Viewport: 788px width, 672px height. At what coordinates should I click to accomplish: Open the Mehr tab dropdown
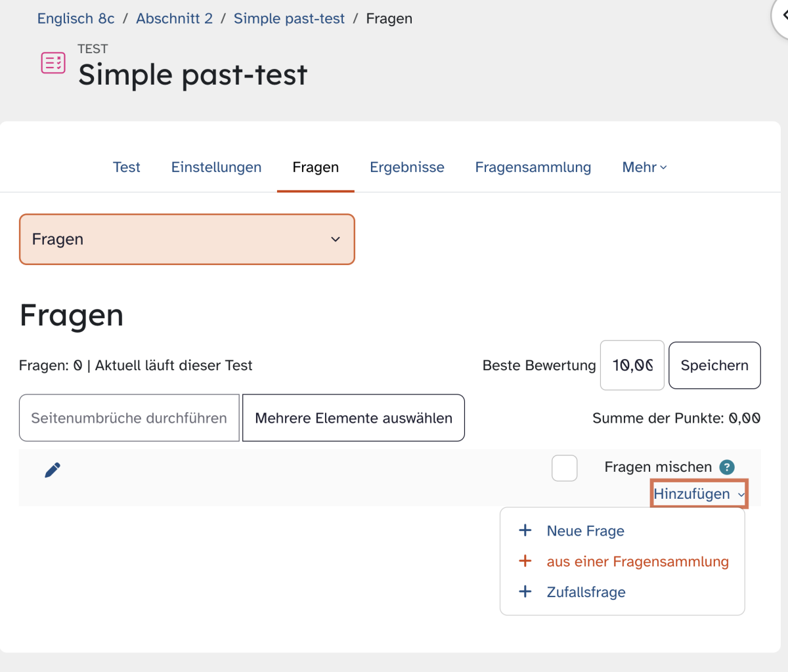644,167
